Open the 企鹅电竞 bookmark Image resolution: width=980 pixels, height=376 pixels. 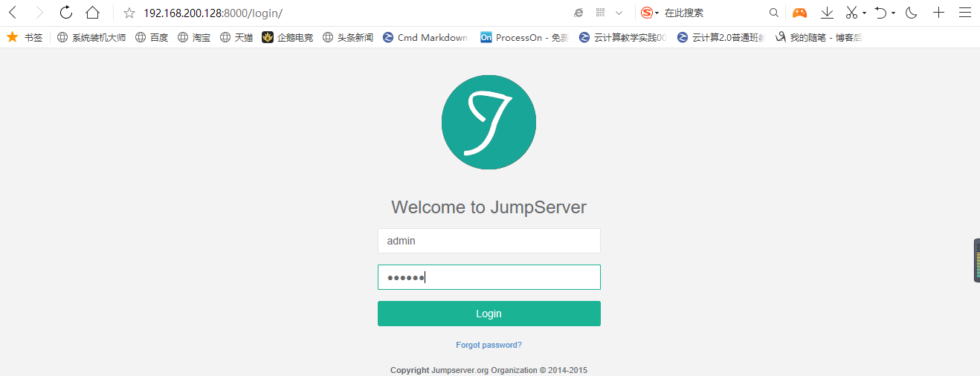click(x=288, y=37)
